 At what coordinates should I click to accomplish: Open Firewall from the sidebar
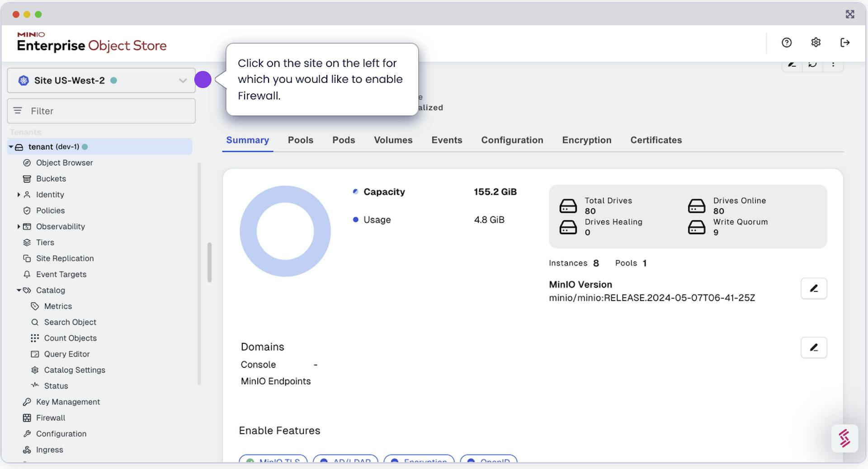(51, 417)
